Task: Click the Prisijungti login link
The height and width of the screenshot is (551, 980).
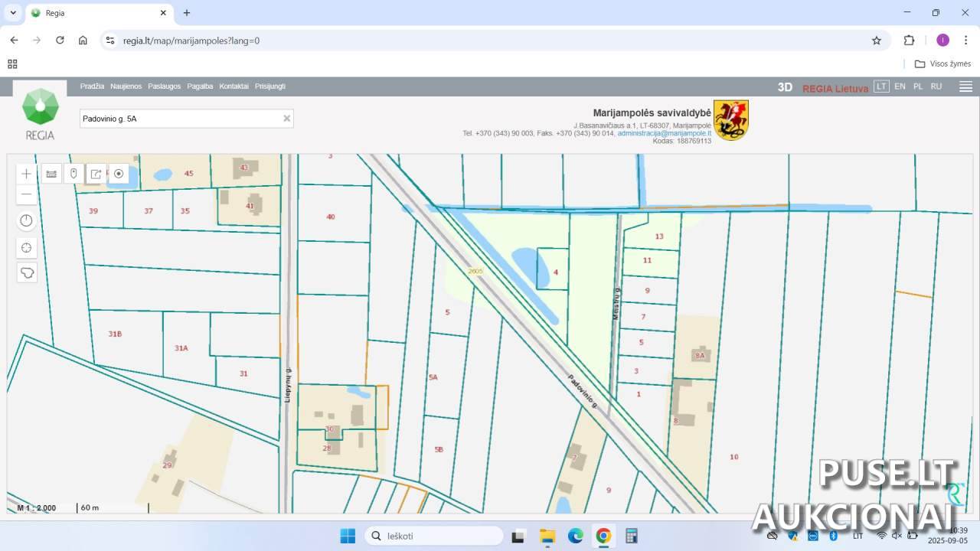Action: point(270,86)
